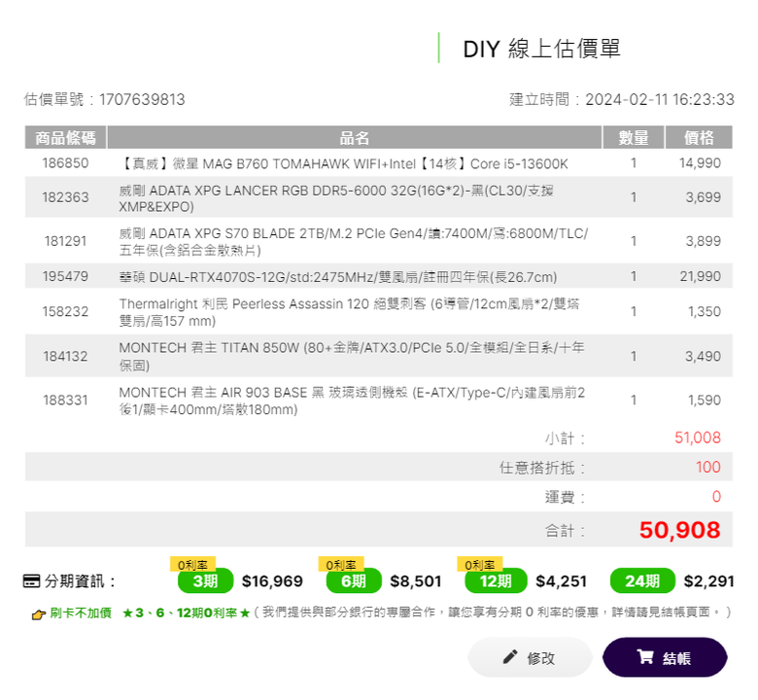Click the discount value 100
This screenshot has height=700, width=758.
708,467
